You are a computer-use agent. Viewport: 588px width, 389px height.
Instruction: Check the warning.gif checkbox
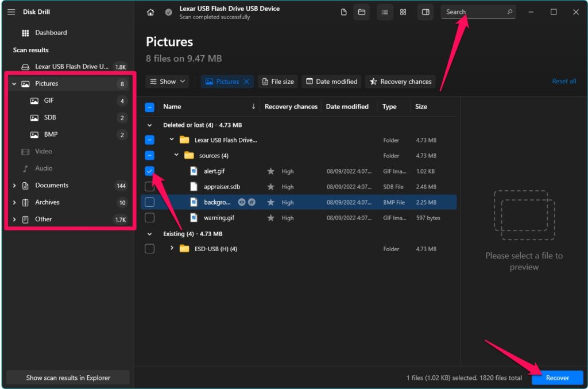tap(150, 218)
